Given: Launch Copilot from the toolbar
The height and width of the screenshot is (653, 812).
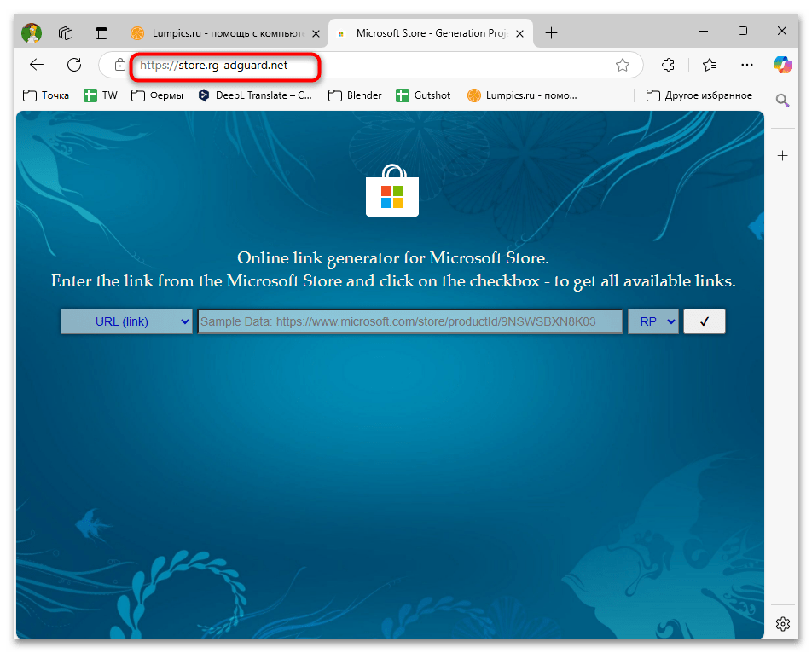Looking at the screenshot, I should coord(782,65).
